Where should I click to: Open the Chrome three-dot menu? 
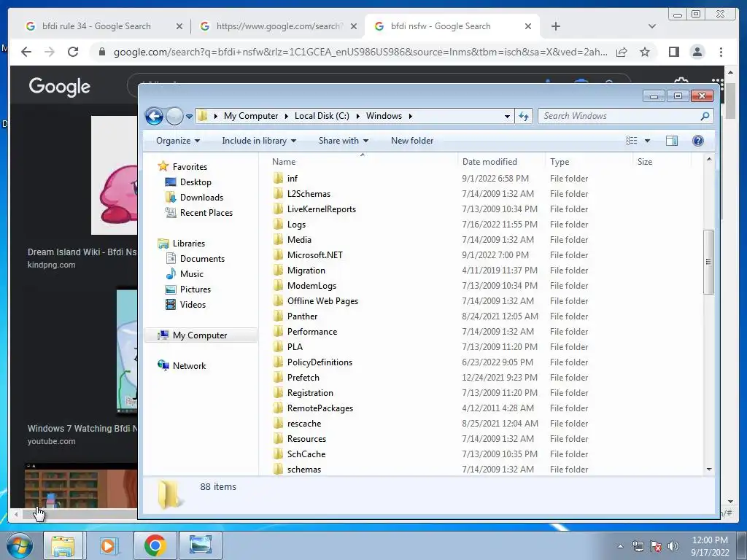pos(721,52)
